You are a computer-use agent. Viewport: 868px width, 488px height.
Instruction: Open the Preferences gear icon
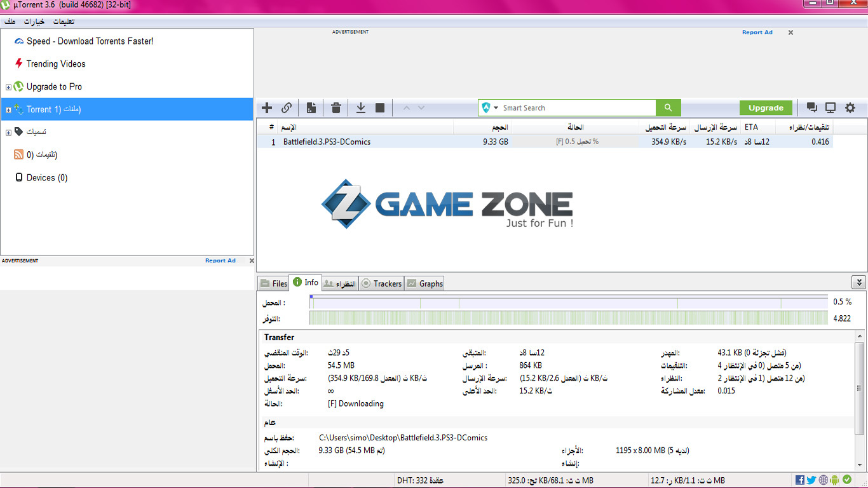850,108
